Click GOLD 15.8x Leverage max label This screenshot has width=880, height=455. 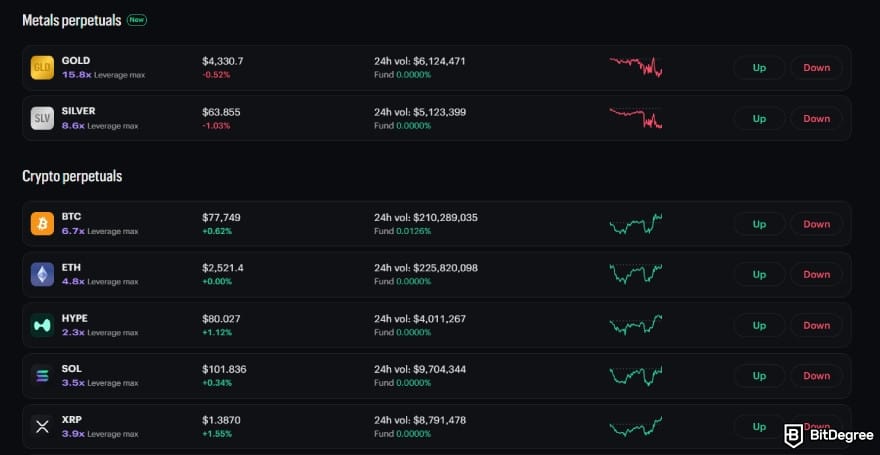point(103,75)
